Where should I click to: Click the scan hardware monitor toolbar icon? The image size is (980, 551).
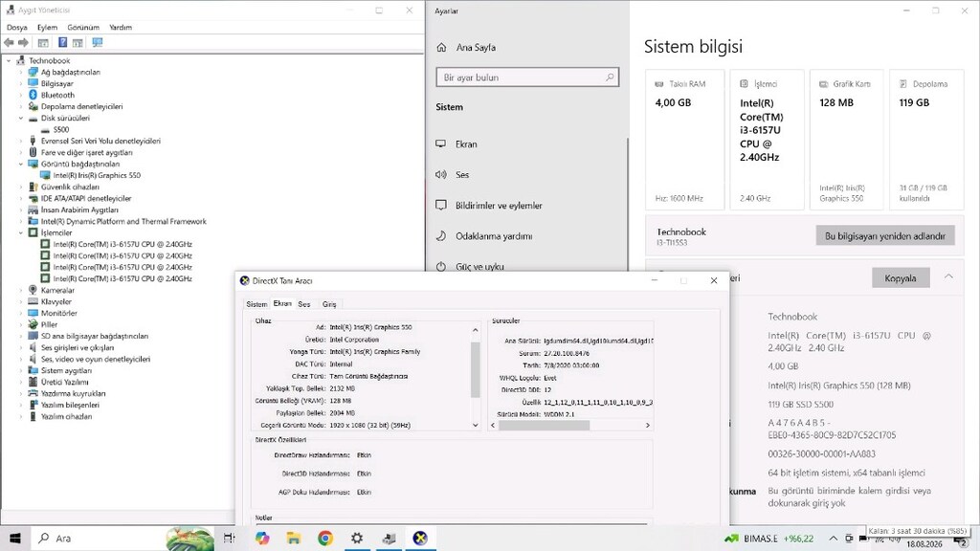[98, 42]
